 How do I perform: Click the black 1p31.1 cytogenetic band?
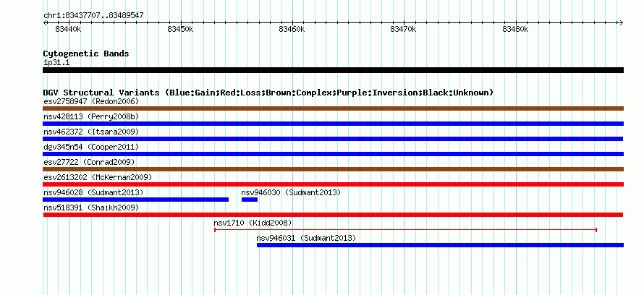333,70
